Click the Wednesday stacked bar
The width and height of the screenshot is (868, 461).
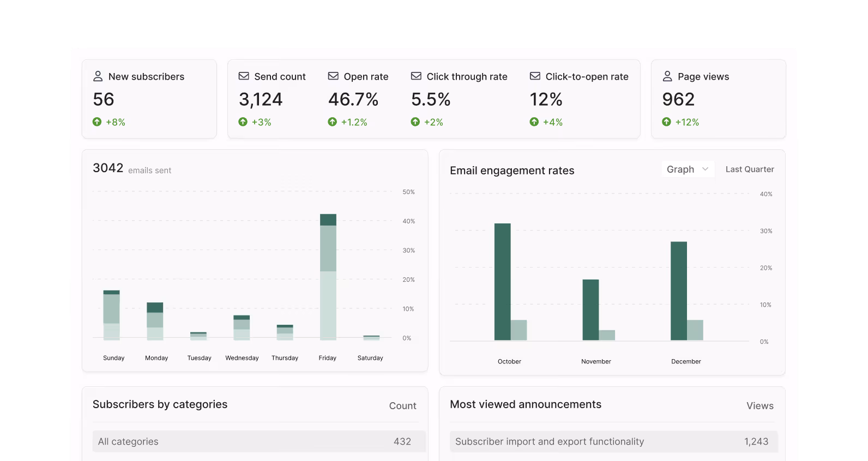pyautogui.click(x=242, y=327)
